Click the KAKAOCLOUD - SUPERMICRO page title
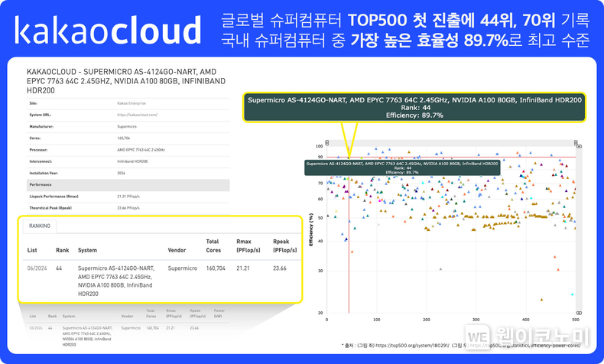 pos(126,81)
